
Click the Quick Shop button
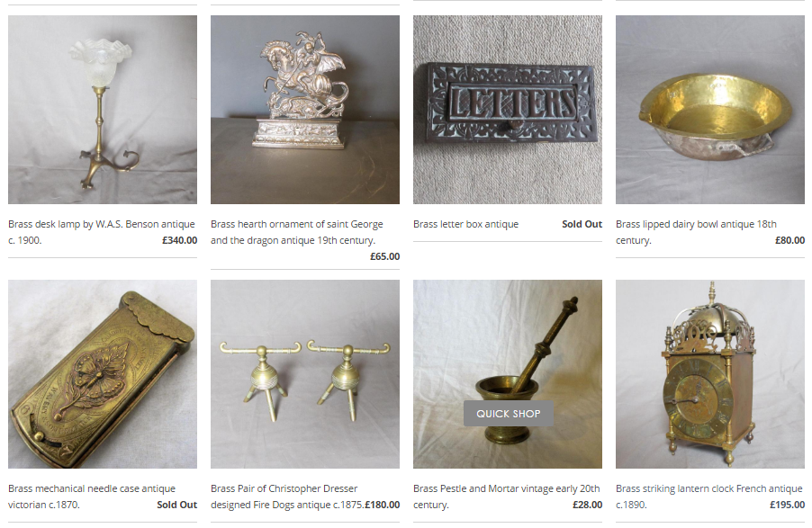(508, 414)
